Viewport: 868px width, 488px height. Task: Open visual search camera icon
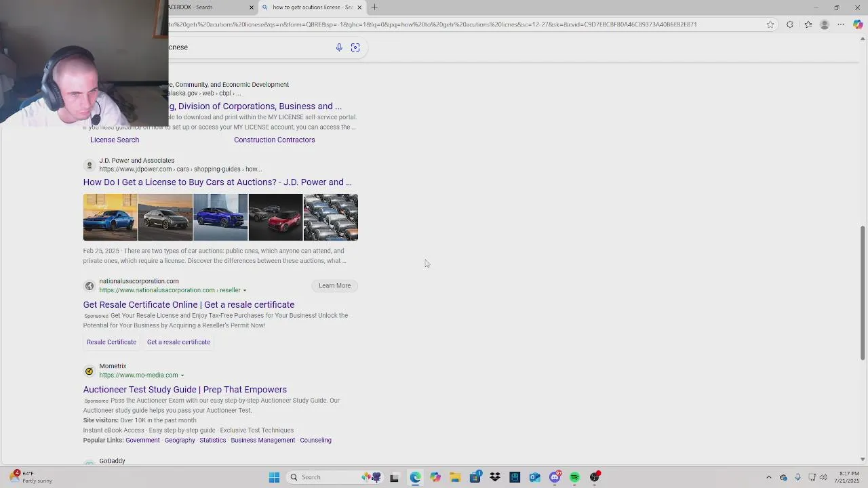355,47
